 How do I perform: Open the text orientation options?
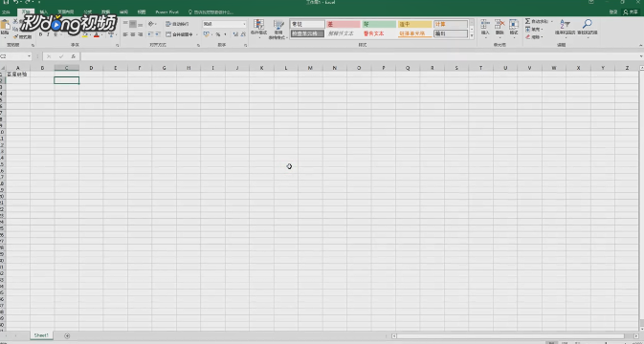152,24
